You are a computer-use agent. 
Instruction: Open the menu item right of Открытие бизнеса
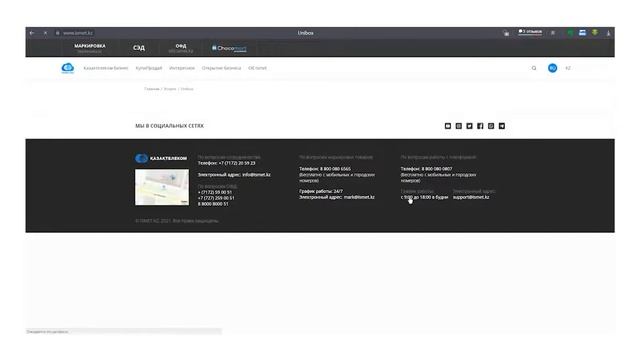coord(257,68)
